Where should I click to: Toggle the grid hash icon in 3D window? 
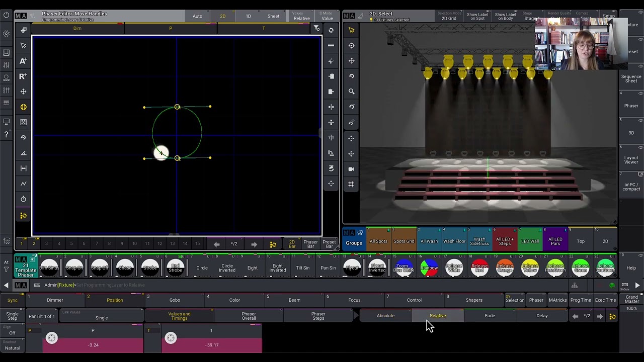click(351, 184)
